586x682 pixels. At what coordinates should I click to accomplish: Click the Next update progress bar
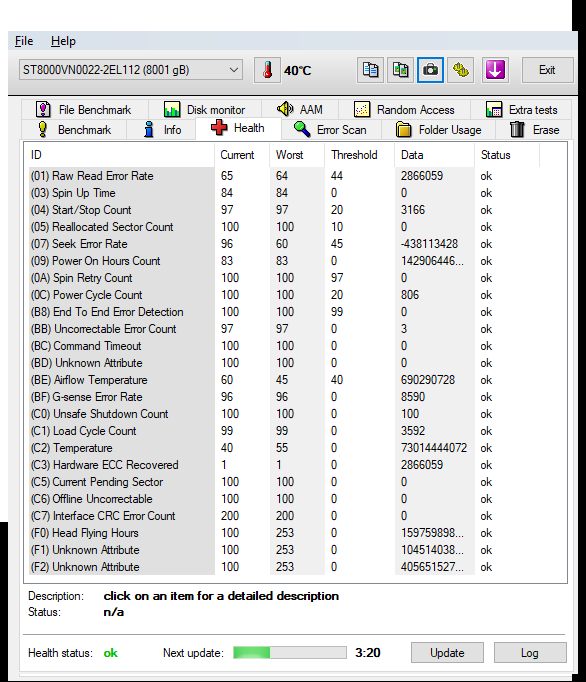[290, 652]
